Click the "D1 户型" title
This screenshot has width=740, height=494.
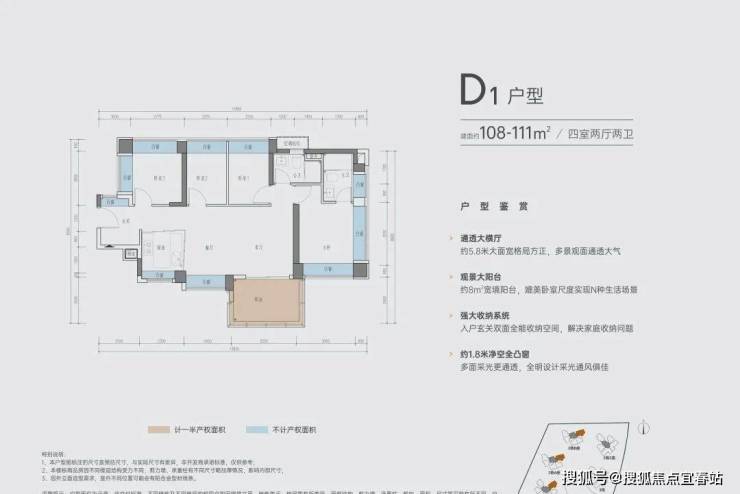pos(502,90)
